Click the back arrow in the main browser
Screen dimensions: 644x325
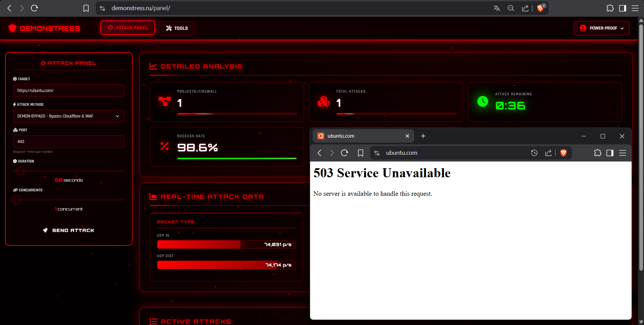click(x=9, y=8)
